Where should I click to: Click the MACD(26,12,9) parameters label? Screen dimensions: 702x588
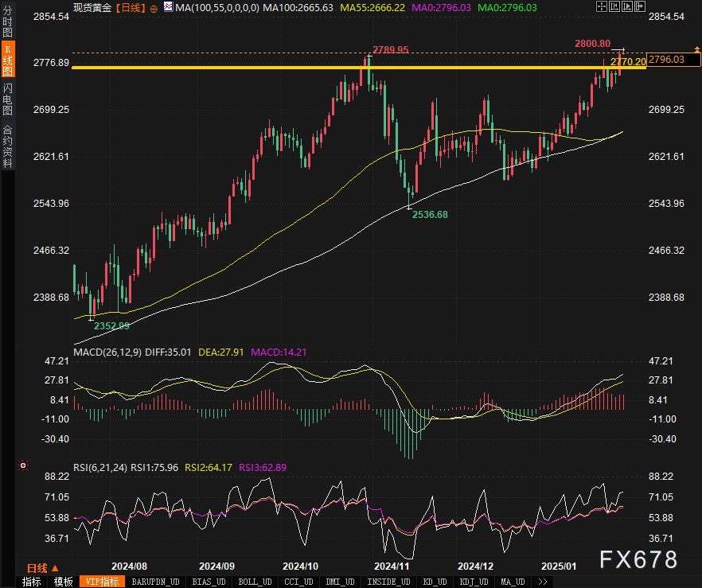pyautogui.click(x=107, y=352)
